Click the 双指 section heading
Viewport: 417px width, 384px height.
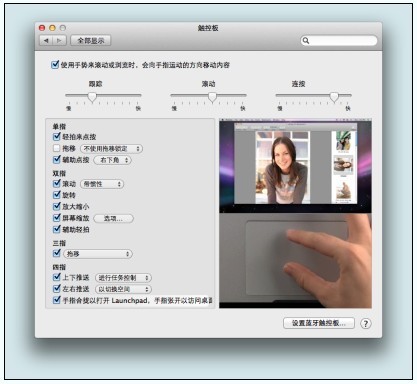(x=59, y=173)
